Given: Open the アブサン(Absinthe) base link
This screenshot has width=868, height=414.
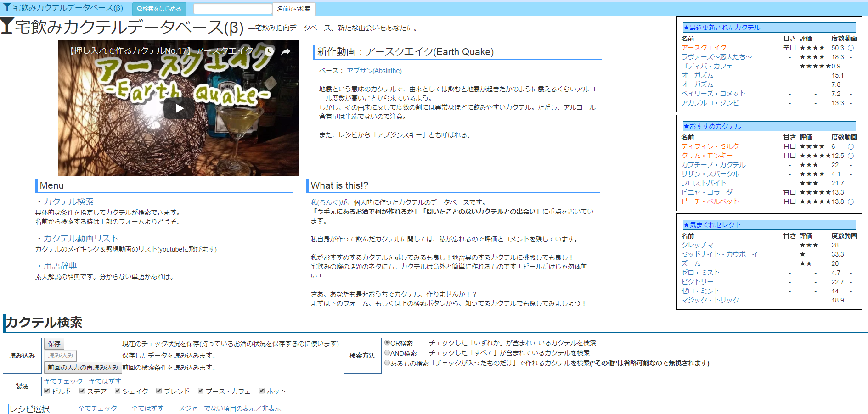Looking at the screenshot, I should coord(374,71).
